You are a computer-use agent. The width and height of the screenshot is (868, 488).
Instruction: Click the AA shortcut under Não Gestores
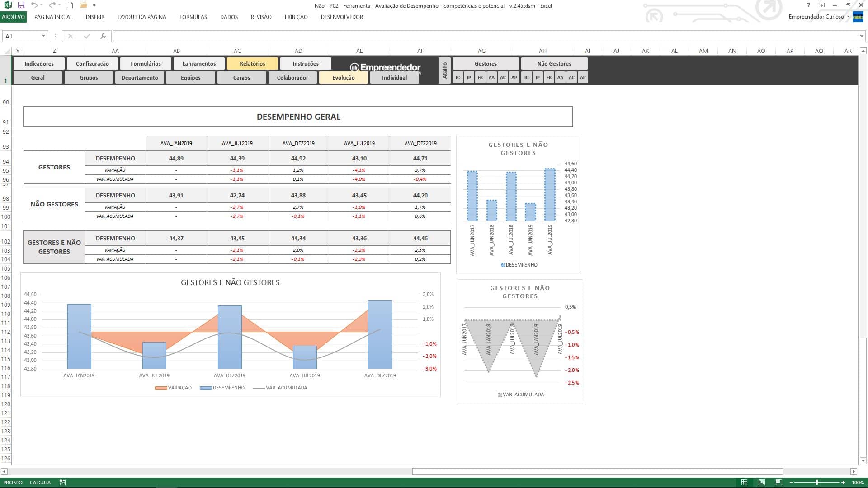point(560,78)
